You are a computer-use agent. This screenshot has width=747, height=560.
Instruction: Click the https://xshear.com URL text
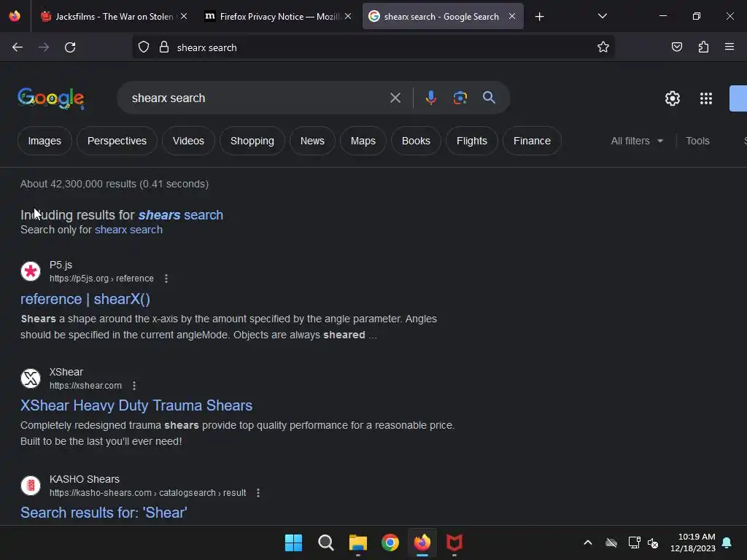86,386
